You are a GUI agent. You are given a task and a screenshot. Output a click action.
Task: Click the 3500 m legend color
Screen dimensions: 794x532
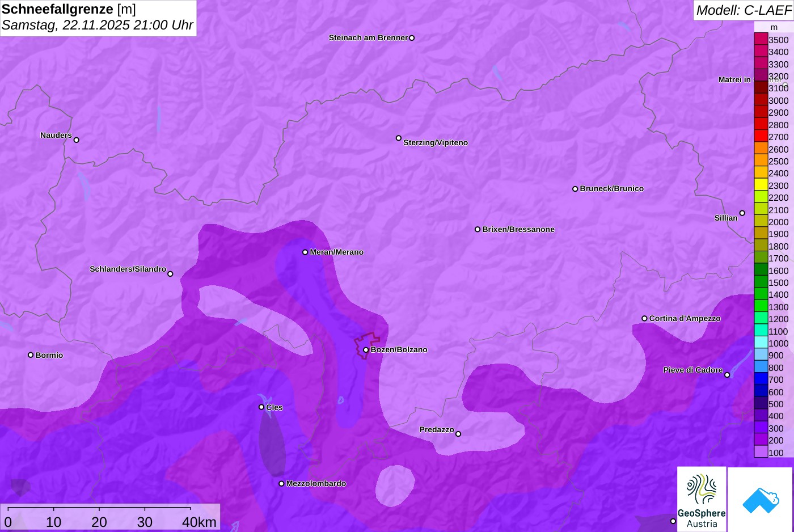pos(761,39)
